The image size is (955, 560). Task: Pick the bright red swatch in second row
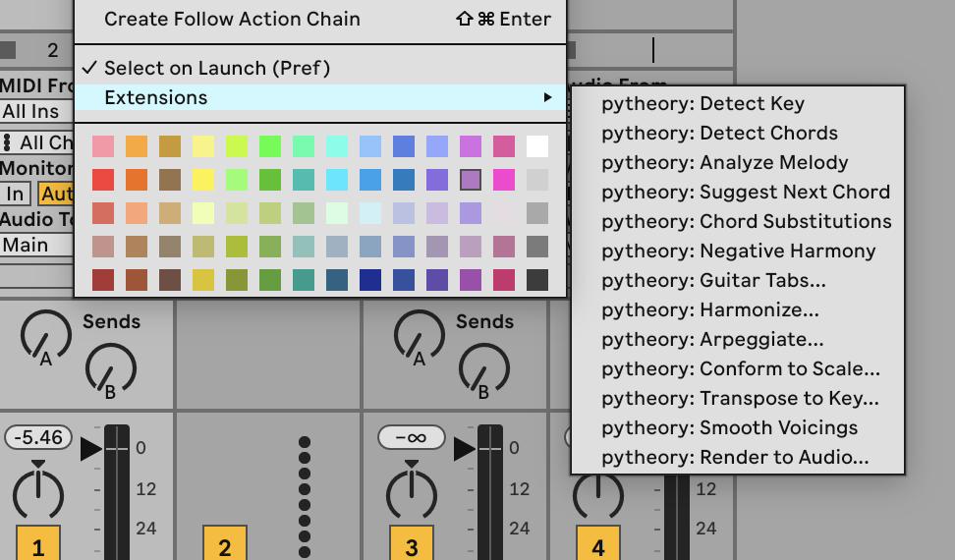103,180
